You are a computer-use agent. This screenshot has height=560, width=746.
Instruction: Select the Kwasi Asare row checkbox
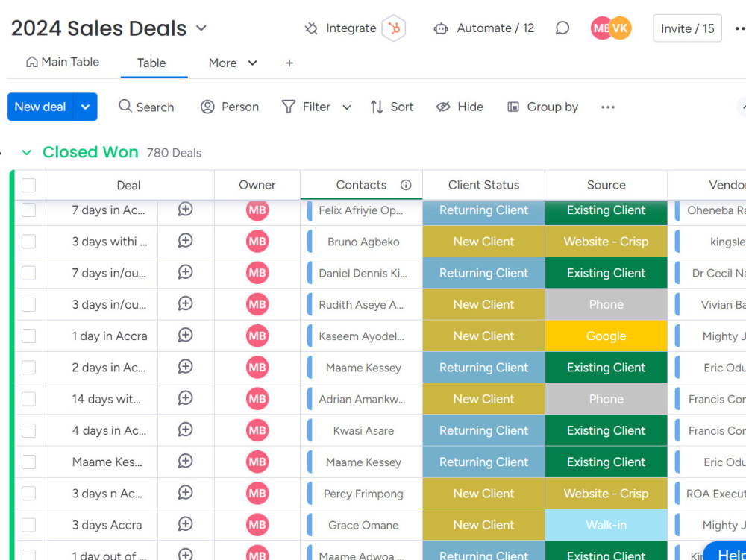click(28, 431)
